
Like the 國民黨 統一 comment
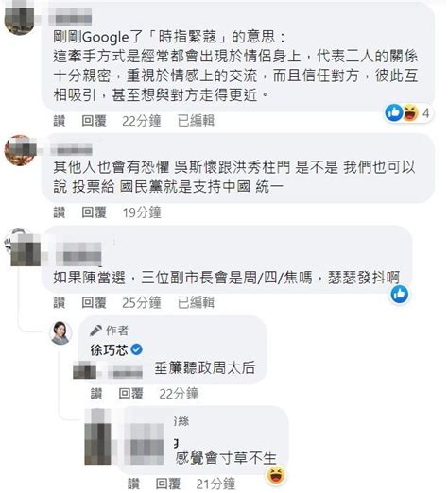pos(60,212)
